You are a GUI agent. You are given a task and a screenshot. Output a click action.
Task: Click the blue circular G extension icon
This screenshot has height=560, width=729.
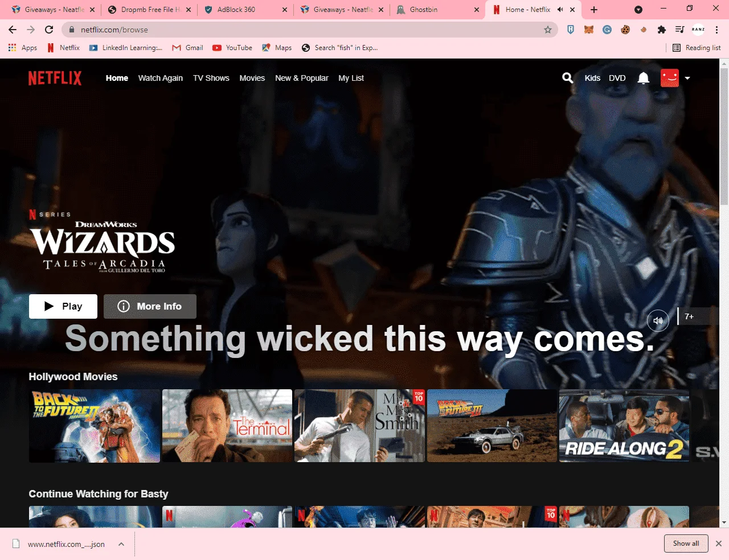(607, 30)
